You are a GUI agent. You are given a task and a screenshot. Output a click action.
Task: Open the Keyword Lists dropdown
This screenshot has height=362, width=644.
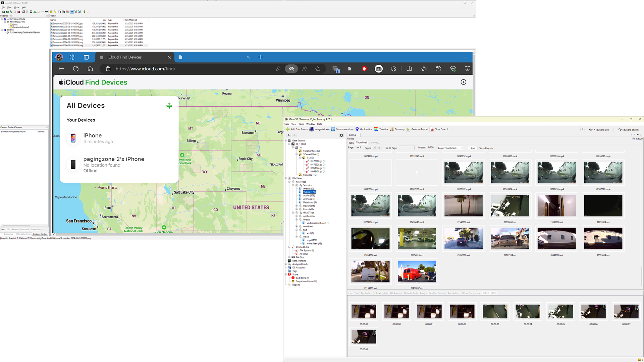pos(599,130)
